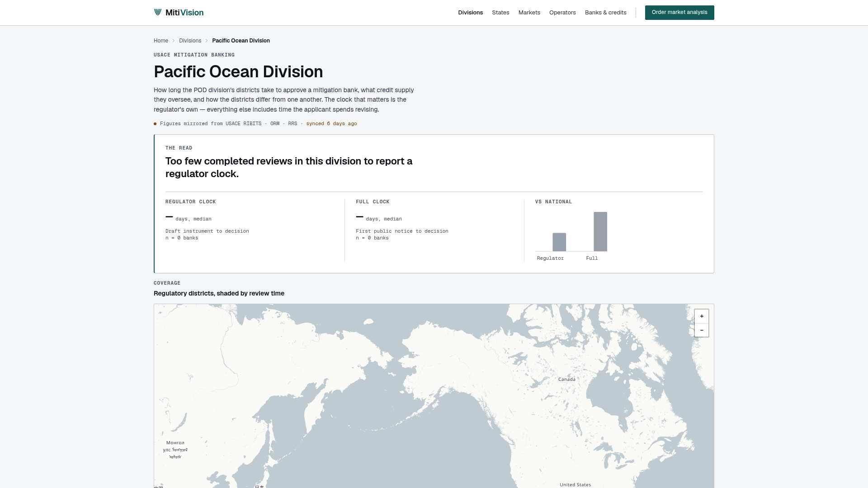This screenshot has height=488, width=868.
Task: Go to Divisions breadcrumb link
Action: pyautogui.click(x=190, y=41)
